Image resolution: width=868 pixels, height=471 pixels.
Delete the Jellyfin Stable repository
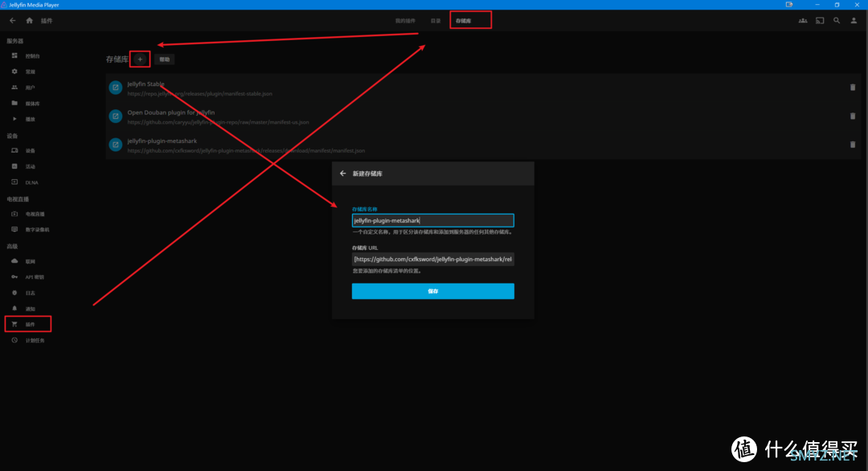852,88
